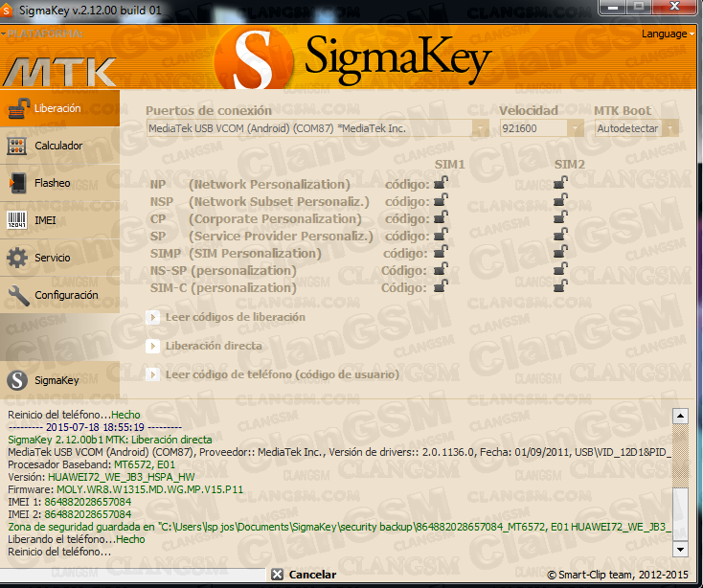
Task: Click log line Procesador Baseband MT6572
Action: pyautogui.click(x=91, y=464)
